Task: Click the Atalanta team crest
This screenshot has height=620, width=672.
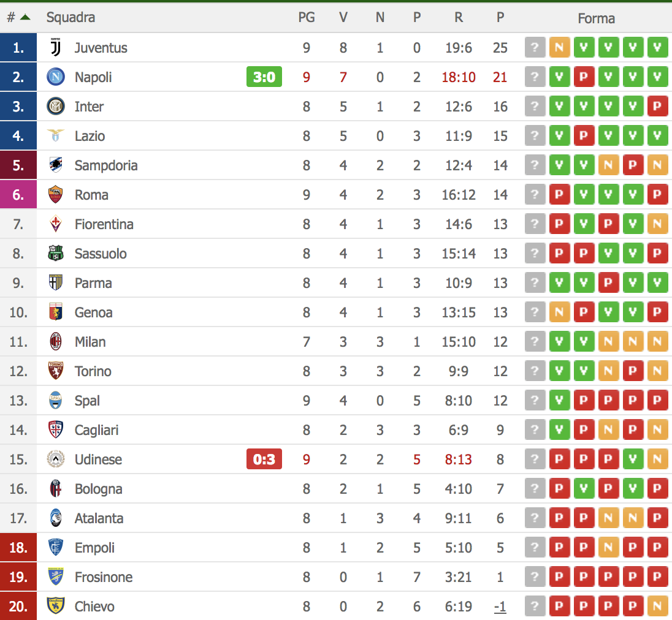Action: [56, 518]
